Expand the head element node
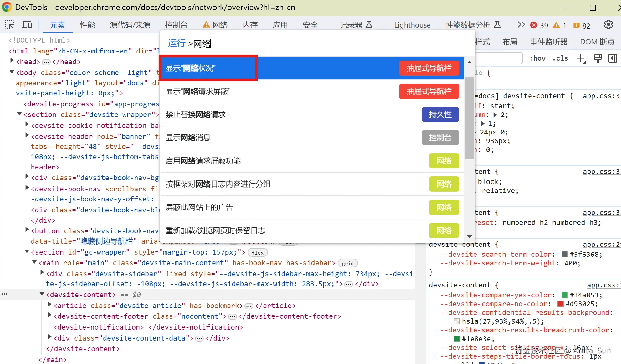Screen dimensions: 621x364 point(12,61)
